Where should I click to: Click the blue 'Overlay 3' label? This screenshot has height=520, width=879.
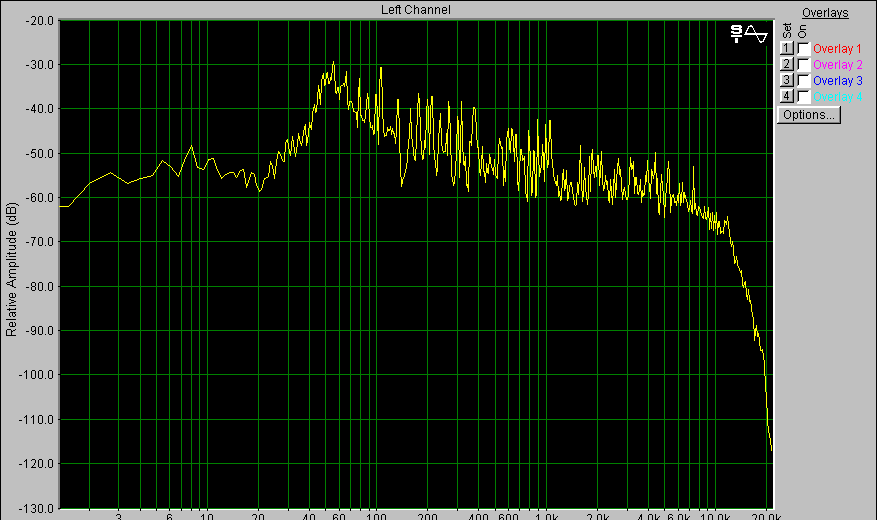pyautogui.click(x=838, y=81)
